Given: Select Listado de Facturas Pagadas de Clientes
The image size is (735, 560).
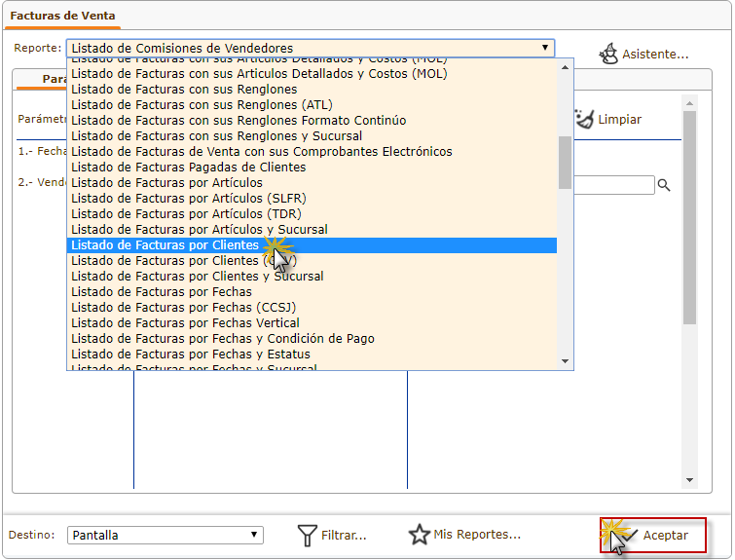Looking at the screenshot, I should 312,167.
